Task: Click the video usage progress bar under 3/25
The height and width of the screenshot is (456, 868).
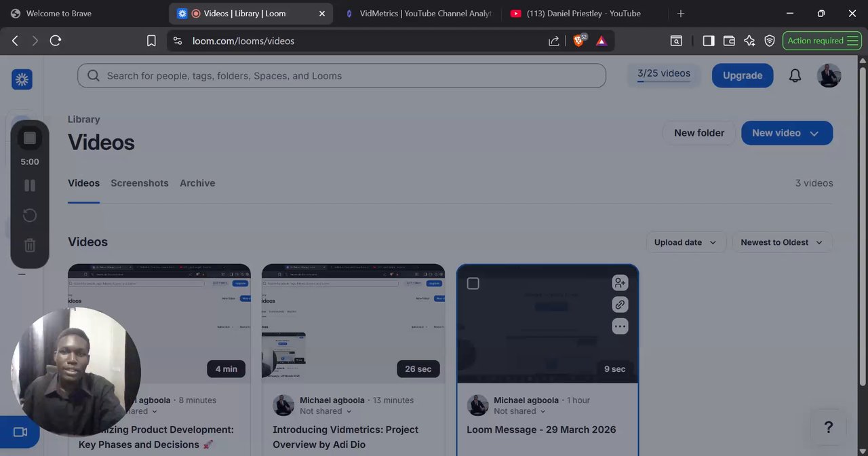Action: click(x=664, y=83)
